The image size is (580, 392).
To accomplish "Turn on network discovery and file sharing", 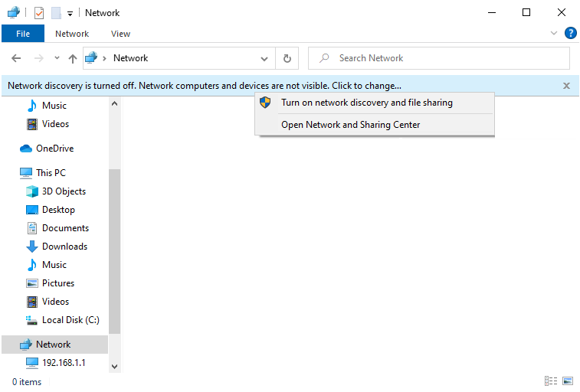I will coord(366,103).
